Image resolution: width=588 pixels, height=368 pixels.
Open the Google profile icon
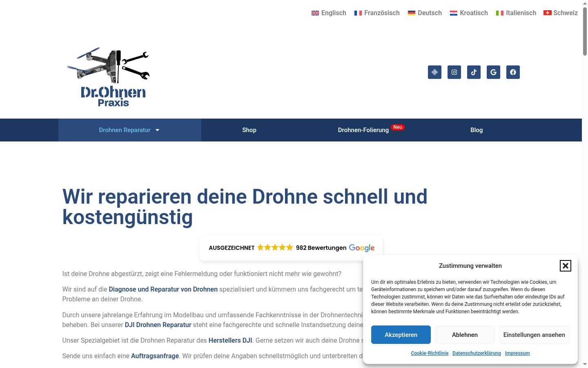pyautogui.click(x=493, y=72)
